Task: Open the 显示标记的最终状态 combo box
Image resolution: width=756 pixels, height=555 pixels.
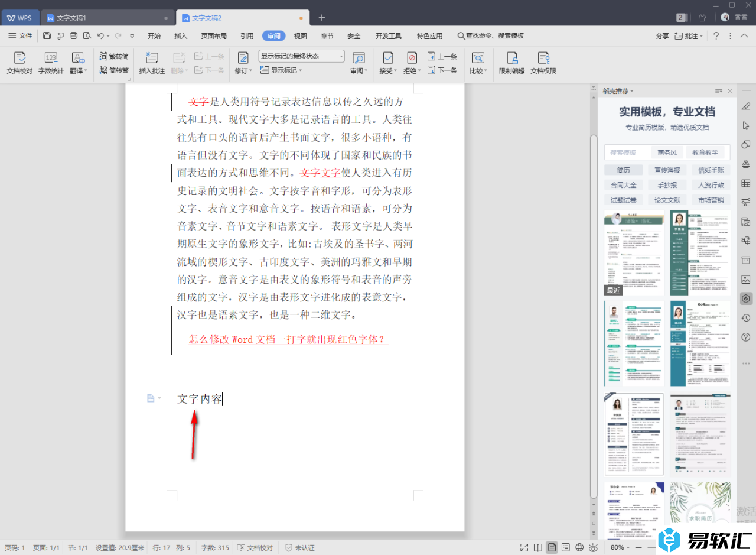Action: [302, 56]
